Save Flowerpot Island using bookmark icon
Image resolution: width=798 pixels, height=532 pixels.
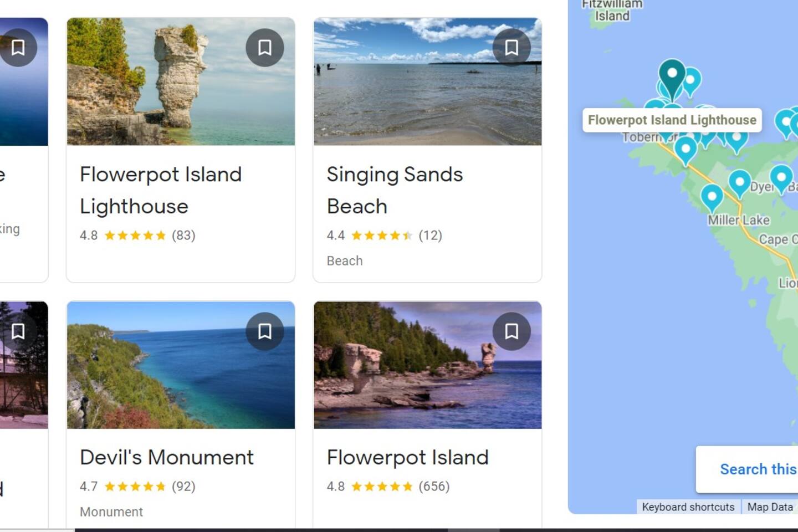tap(511, 331)
